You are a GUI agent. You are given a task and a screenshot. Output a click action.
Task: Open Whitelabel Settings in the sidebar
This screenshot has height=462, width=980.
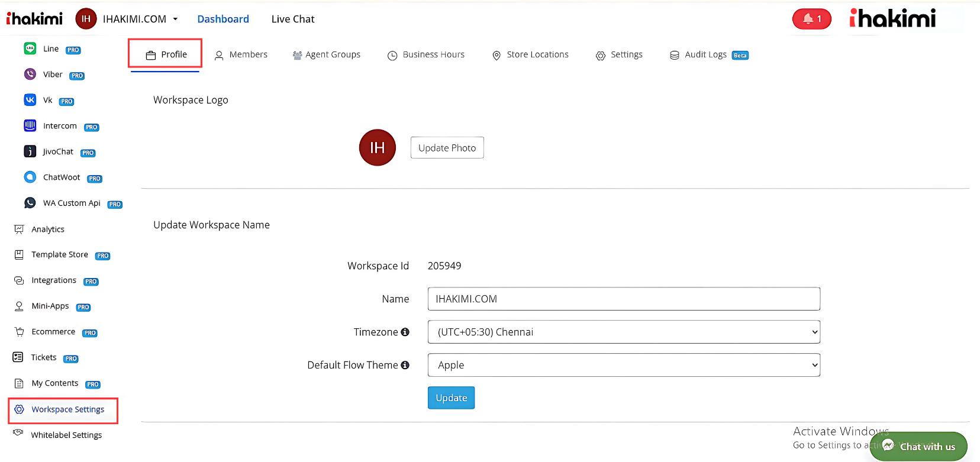coord(66,435)
